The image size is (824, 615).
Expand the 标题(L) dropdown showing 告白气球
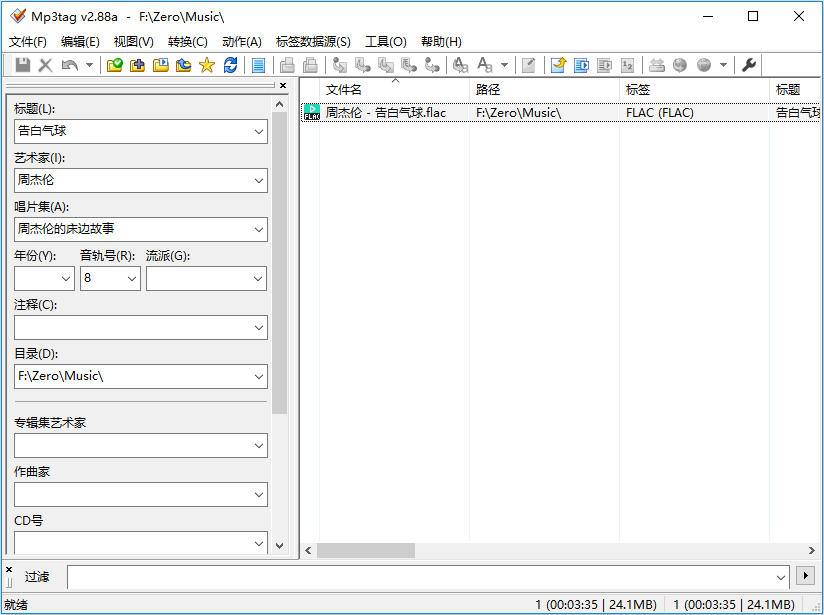click(259, 131)
